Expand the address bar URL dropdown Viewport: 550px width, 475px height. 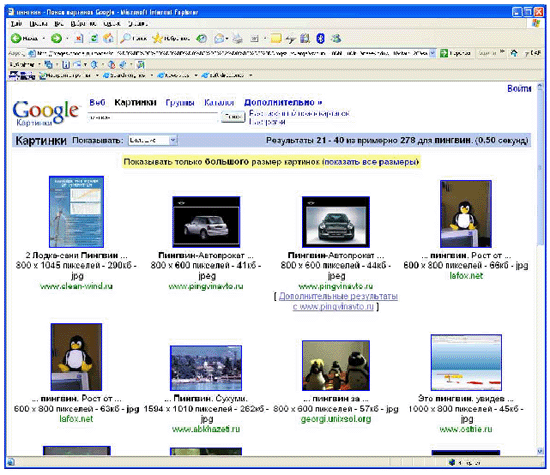(x=432, y=53)
